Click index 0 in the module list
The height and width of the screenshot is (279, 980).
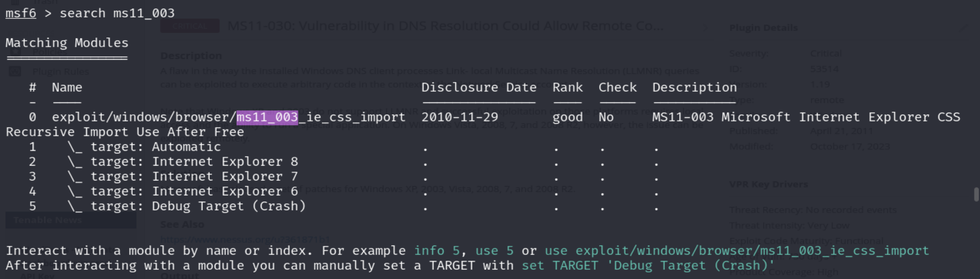click(x=33, y=117)
